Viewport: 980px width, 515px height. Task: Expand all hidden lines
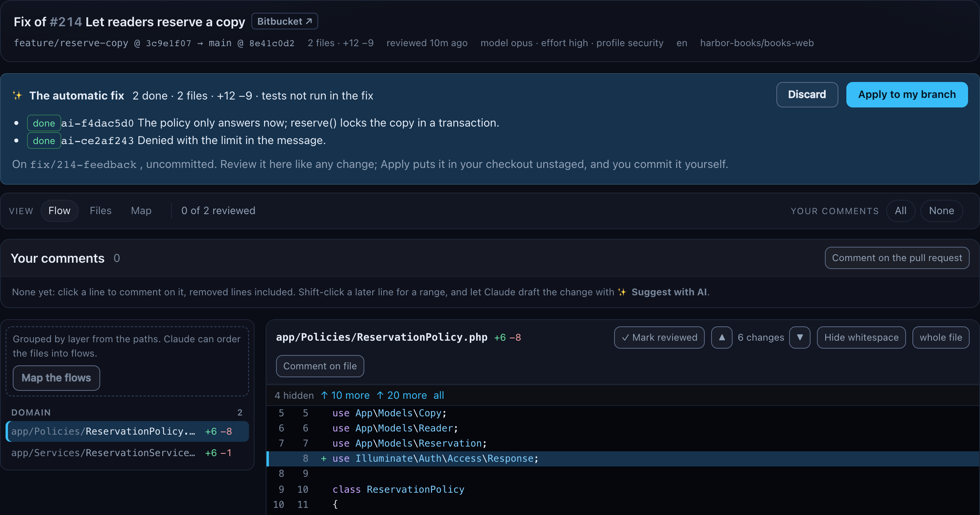tap(439, 395)
